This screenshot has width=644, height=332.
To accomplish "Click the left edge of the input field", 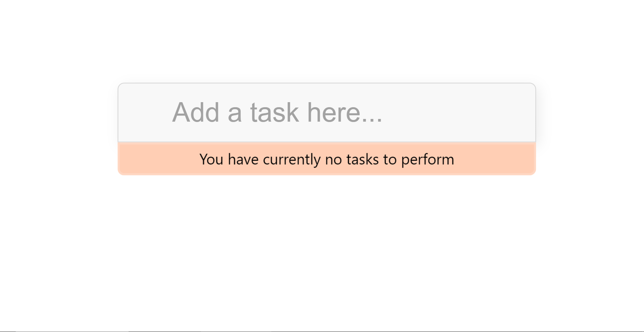I will pyautogui.click(x=119, y=113).
